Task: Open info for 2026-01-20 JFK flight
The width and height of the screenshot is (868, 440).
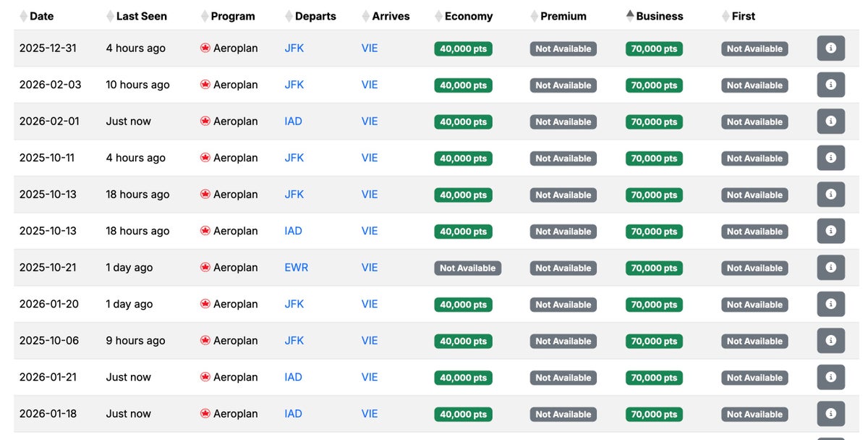Action: coord(830,304)
